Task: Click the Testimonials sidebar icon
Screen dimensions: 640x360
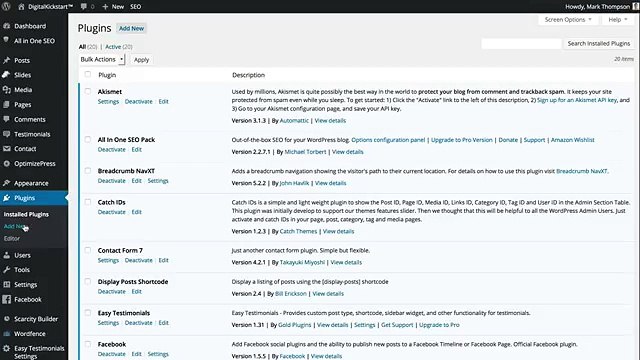Action: (7, 134)
